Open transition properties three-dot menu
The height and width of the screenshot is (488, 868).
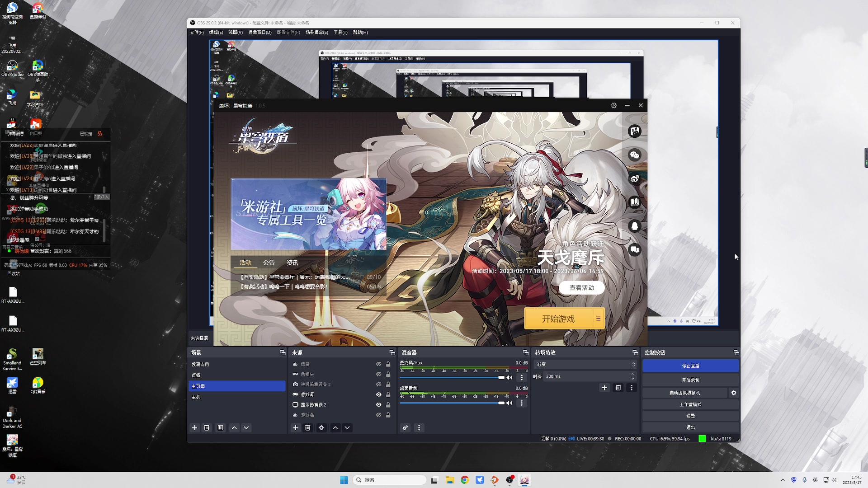(632, 388)
